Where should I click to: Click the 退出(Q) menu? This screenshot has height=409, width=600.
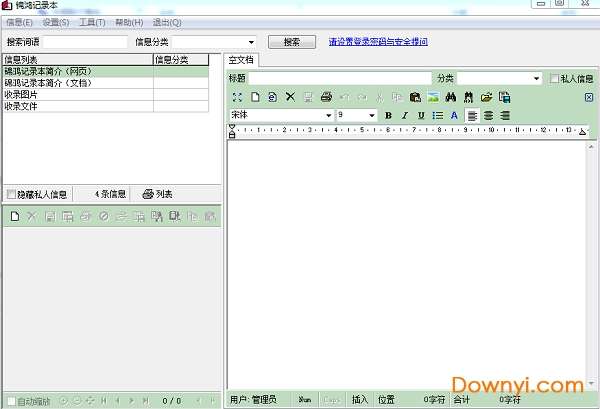click(x=167, y=23)
